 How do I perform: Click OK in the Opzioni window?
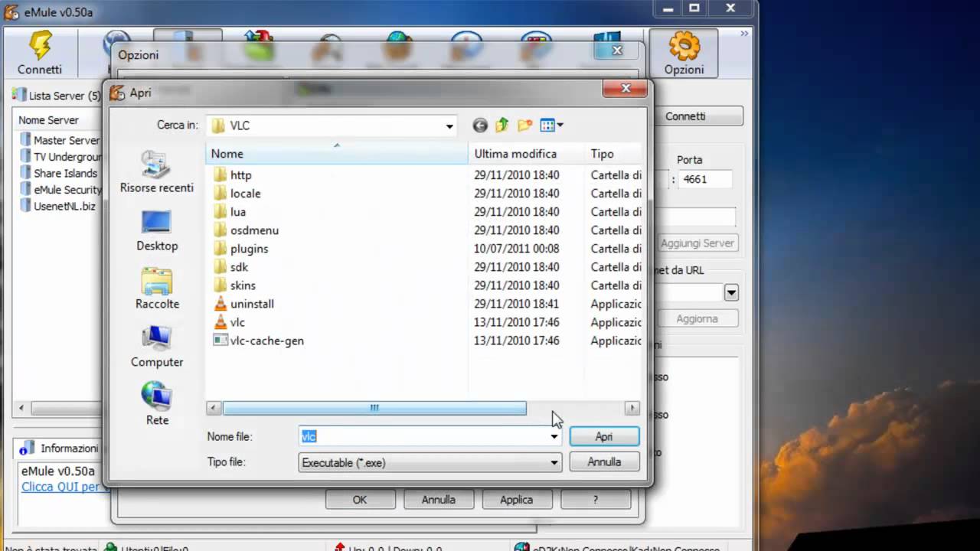[x=360, y=500]
